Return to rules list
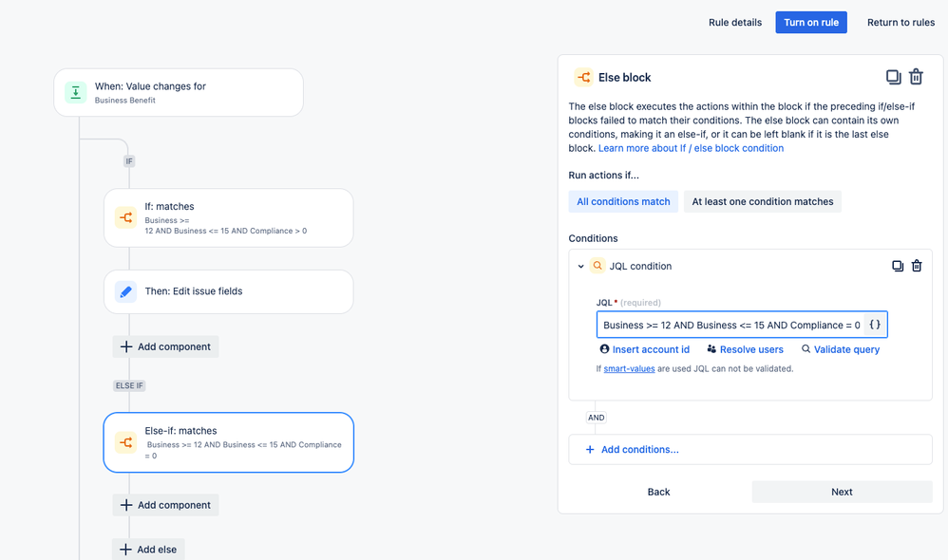 click(901, 22)
